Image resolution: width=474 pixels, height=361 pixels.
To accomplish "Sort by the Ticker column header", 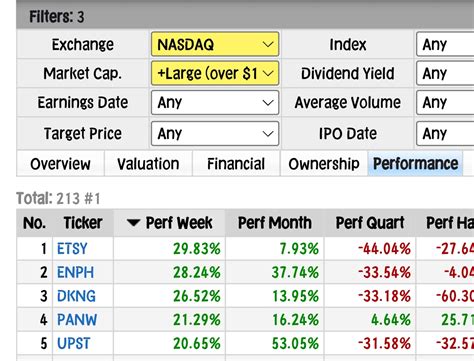I will point(83,223).
